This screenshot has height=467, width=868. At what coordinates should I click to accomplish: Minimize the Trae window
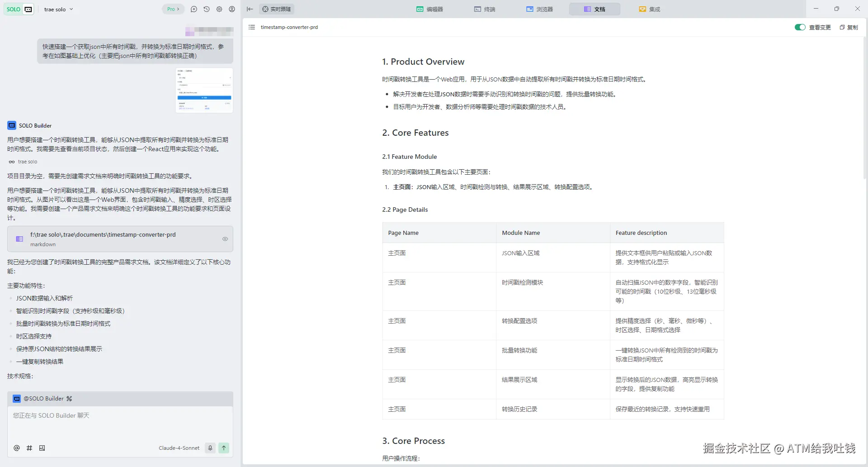(x=816, y=9)
